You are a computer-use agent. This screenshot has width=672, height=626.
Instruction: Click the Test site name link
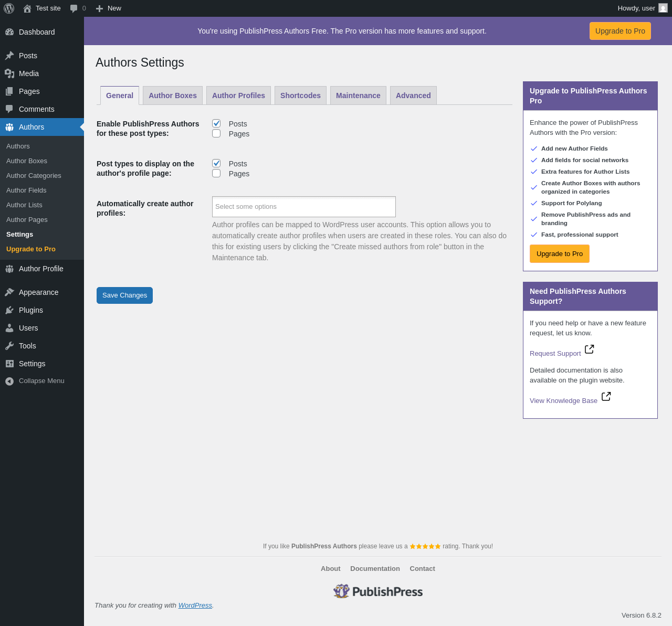pyautogui.click(x=48, y=8)
